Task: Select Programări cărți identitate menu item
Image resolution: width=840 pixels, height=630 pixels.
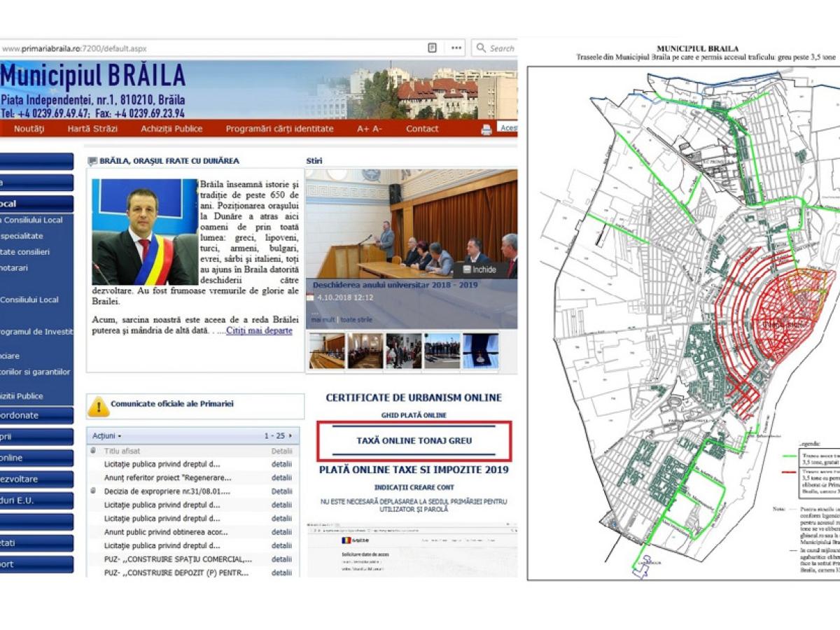Action: click(x=279, y=129)
